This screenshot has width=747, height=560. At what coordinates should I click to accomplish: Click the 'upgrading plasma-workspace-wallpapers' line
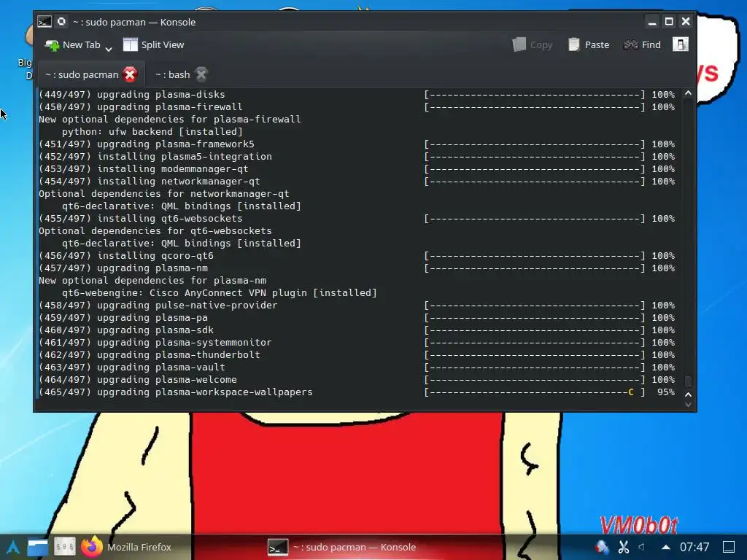[176, 392]
